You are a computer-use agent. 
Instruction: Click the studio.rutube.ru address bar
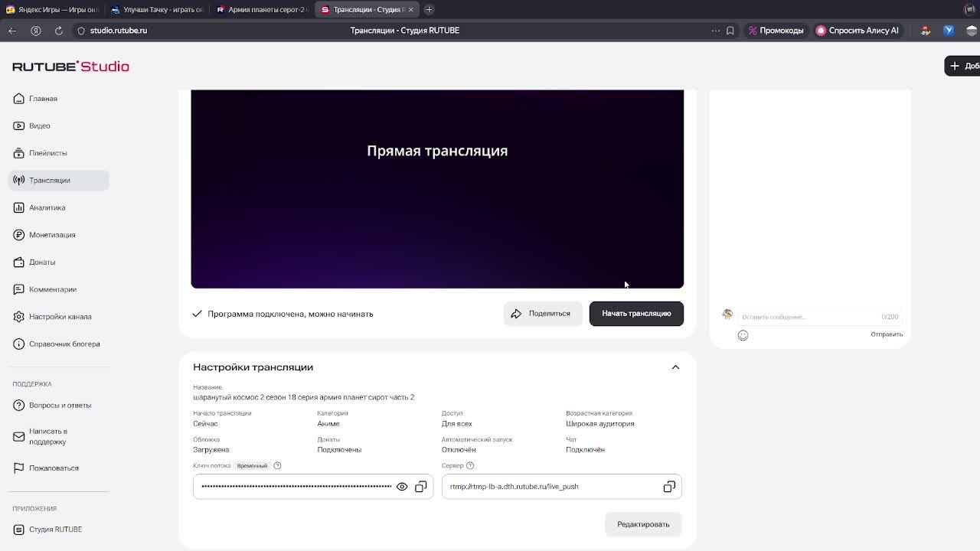pyautogui.click(x=119, y=31)
